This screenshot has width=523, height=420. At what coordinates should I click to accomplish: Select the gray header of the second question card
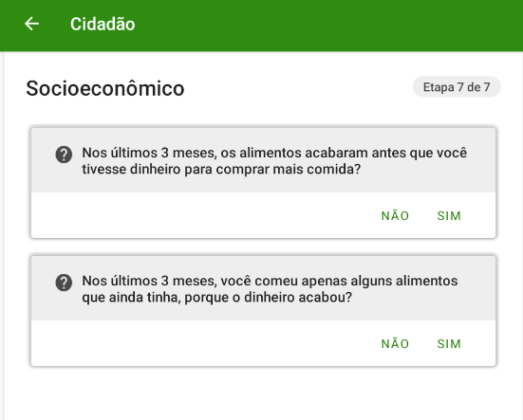(x=264, y=288)
